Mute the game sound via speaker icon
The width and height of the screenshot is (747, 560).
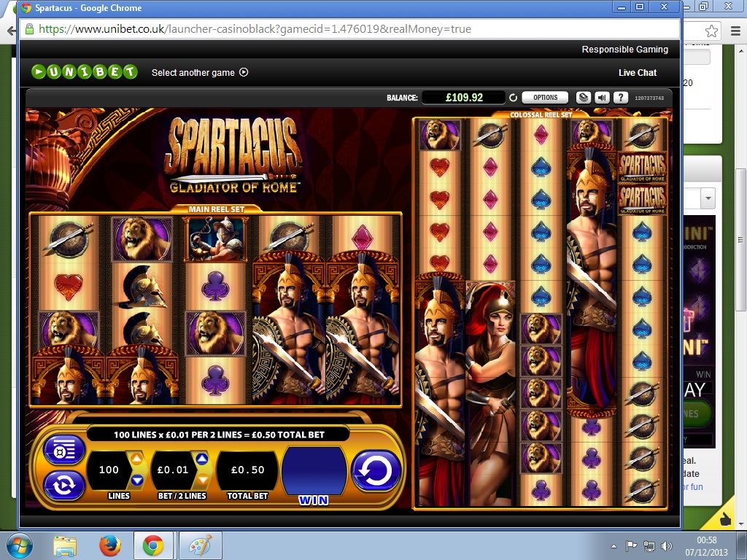pos(602,97)
